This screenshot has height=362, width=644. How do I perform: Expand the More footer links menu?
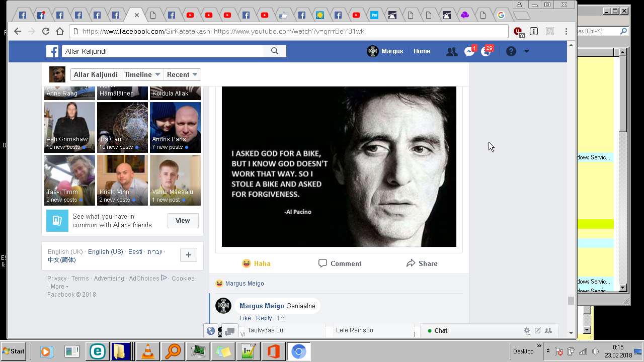coord(59,287)
